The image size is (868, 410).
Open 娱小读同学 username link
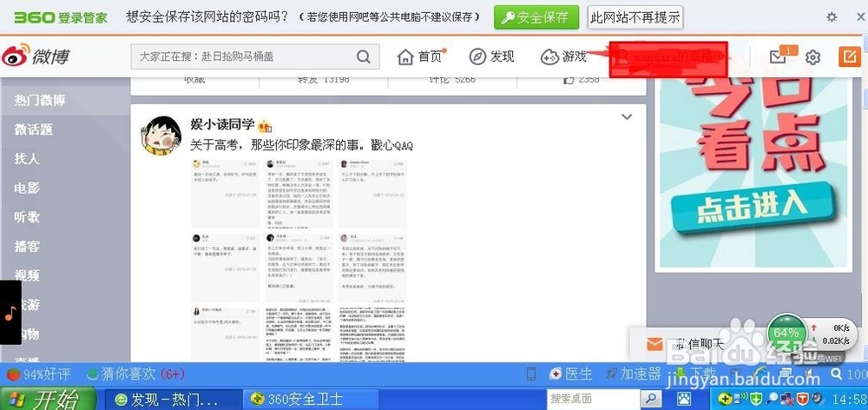(222, 125)
